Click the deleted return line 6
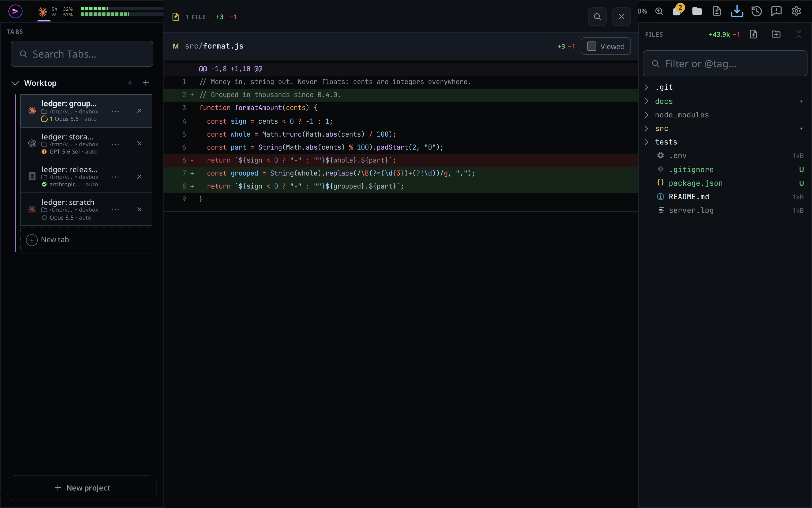The image size is (812, 508). 401,160
